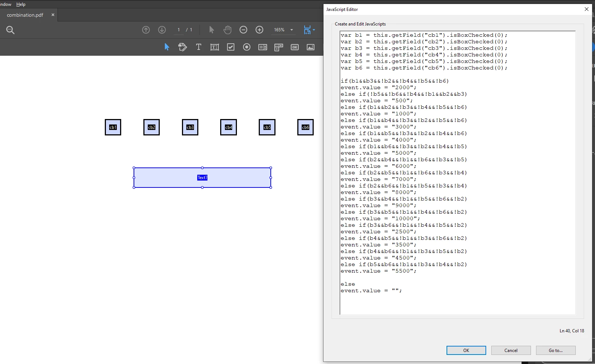Click the line 'event.value = "2000";'
This screenshot has height=364, width=595.
pos(378,88)
